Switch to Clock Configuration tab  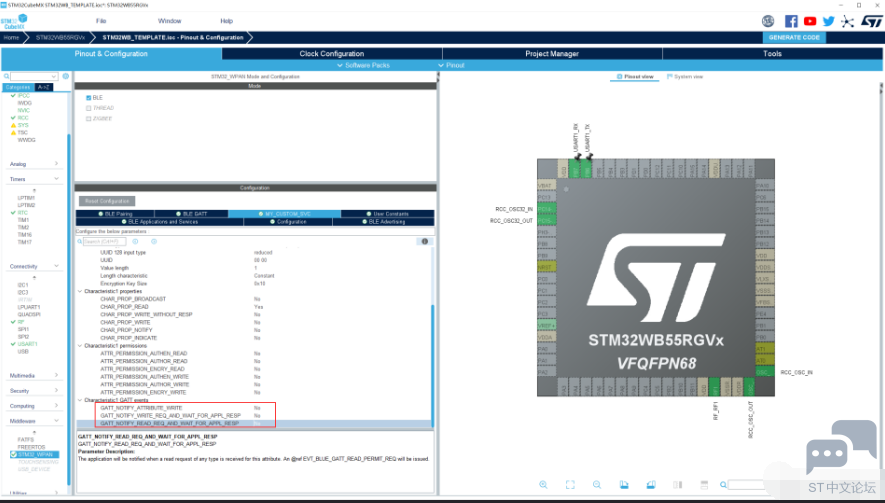332,54
